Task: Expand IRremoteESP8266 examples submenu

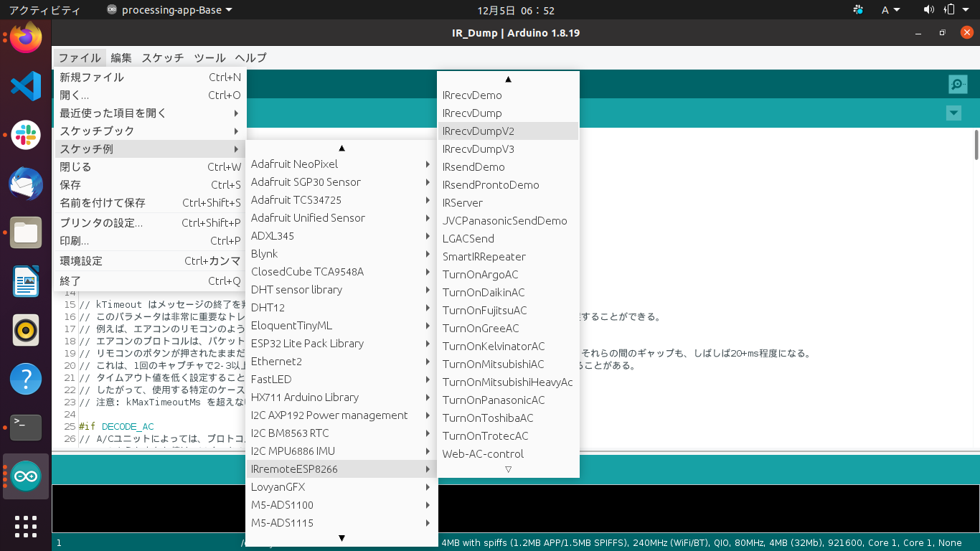Action: tap(341, 469)
